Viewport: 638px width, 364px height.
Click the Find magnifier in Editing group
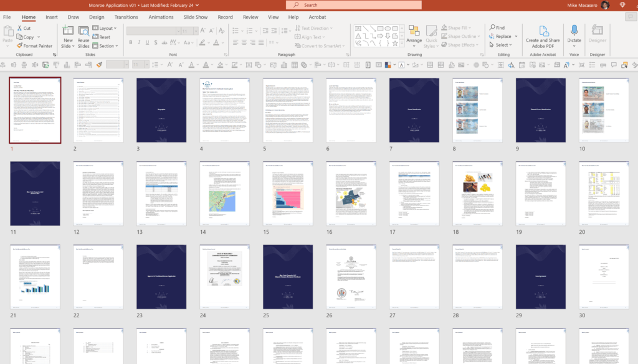tap(492, 27)
